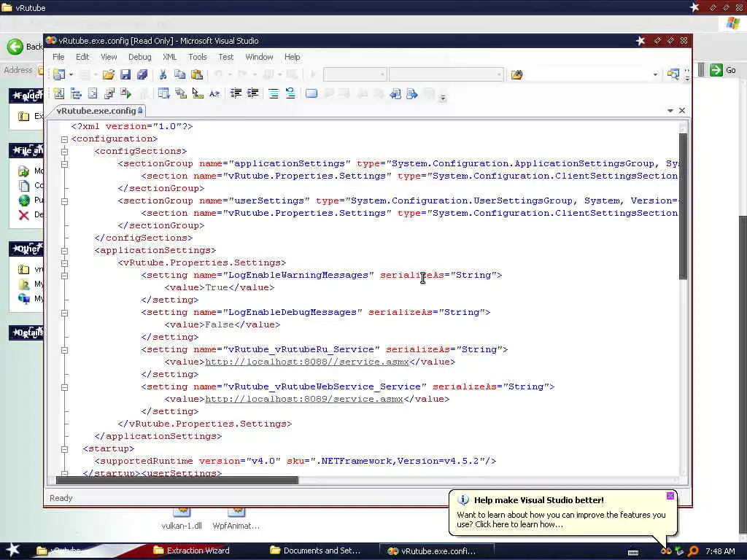
Task: Collapse the LogEnableWarningMessages setting outline box
Action: 64,275
